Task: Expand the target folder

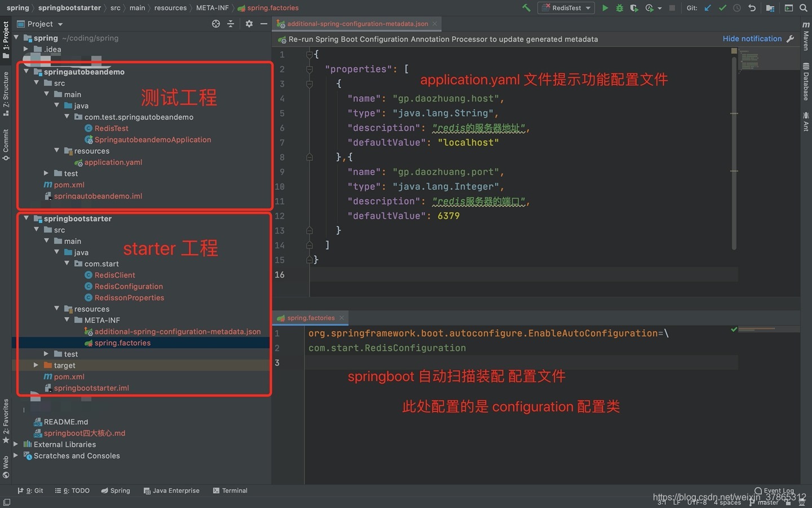Action: (x=36, y=365)
